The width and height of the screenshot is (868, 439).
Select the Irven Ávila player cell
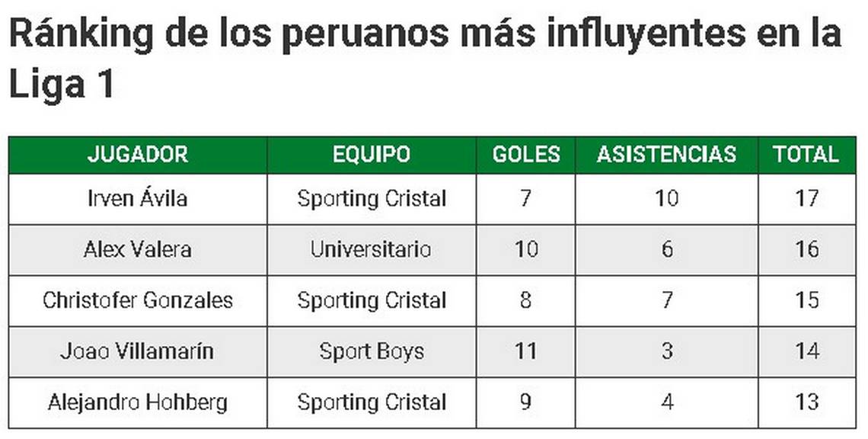point(138,199)
